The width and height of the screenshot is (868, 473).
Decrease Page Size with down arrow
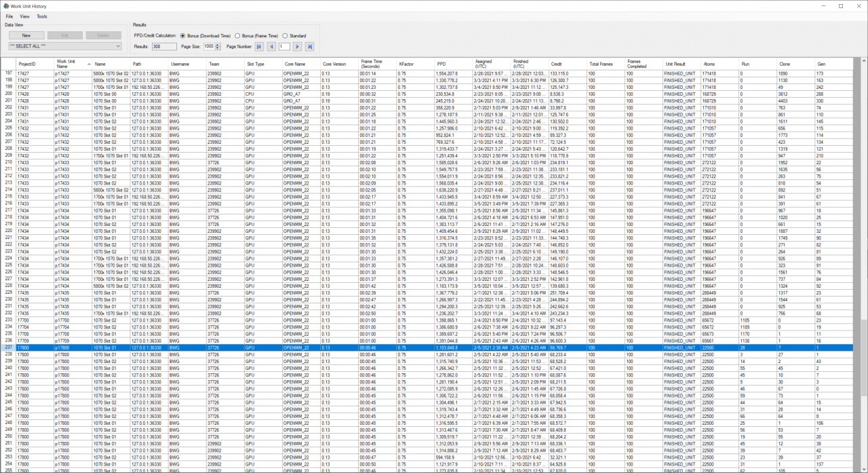[x=218, y=48]
